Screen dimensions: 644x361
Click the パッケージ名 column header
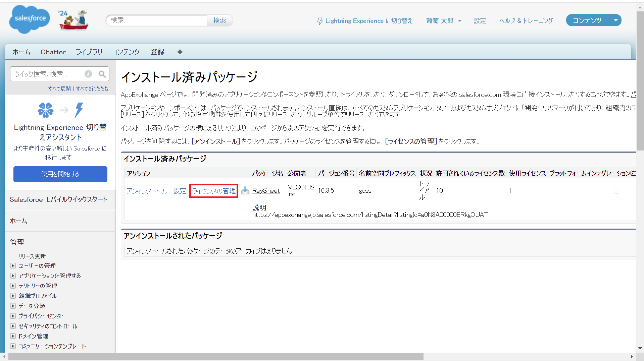pos(268,173)
